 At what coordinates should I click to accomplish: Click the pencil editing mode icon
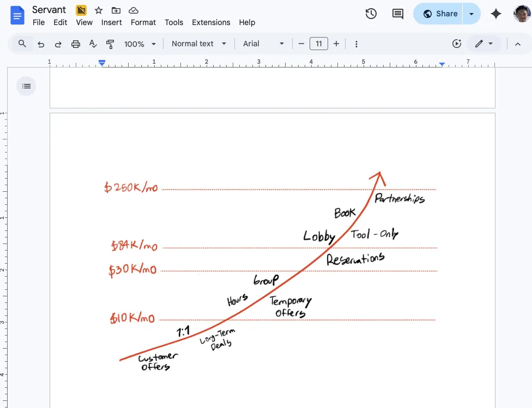[479, 44]
